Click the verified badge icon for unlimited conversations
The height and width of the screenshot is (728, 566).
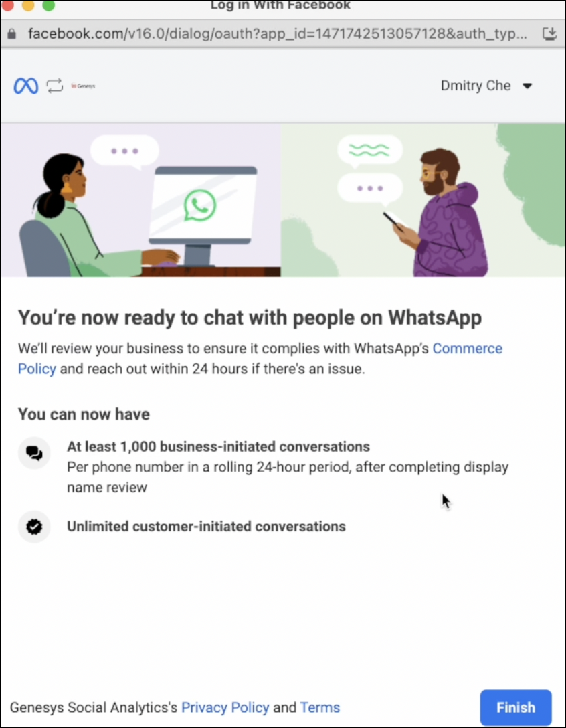pyautogui.click(x=34, y=527)
